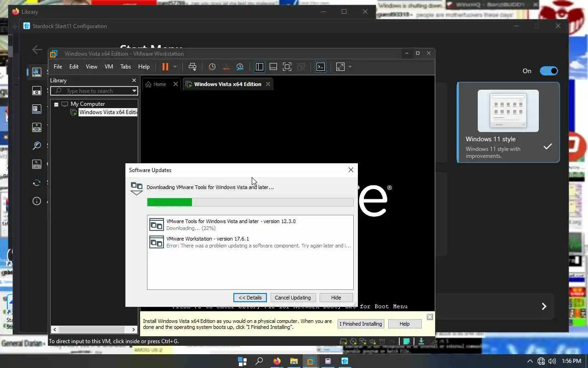Select the VMware Workstation 17.6.1 error row
The height and width of the screenshot is (368, 588).
(250, 242)
